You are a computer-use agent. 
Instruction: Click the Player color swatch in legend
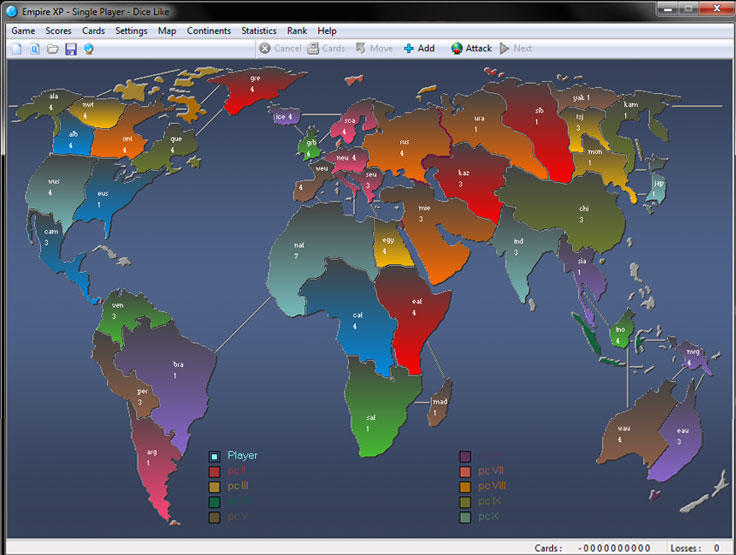[214, 457]
